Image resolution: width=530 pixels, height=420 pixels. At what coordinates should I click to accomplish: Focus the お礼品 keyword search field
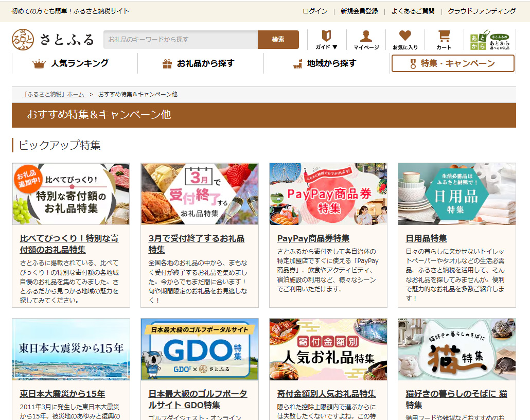pos(180,40)
